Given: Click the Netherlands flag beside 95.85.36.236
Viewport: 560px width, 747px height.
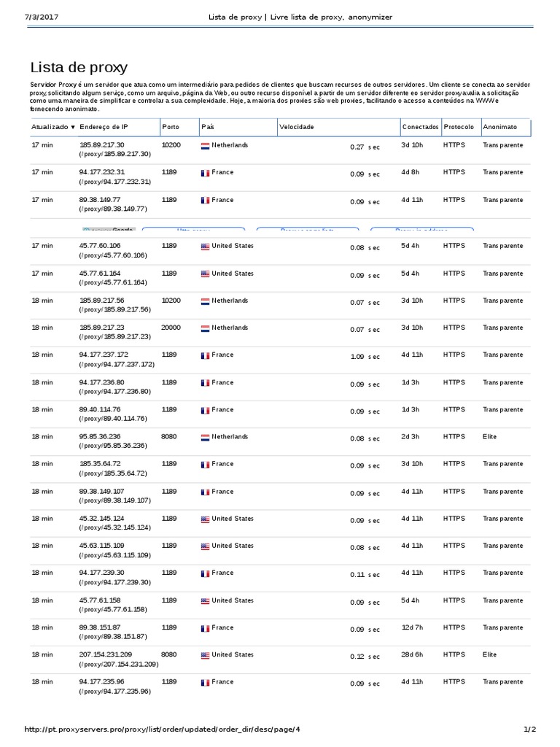Looking at the screenshot, I should pos(205,437).
